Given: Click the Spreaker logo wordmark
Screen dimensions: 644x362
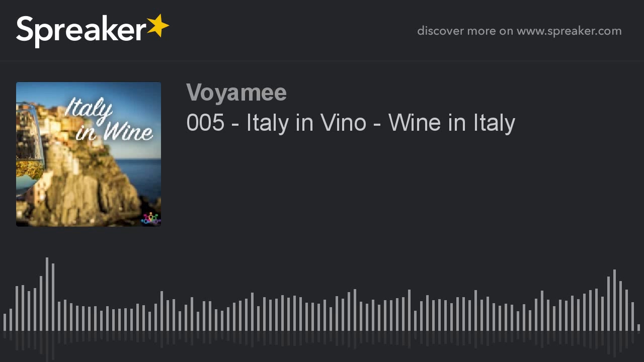Looking at the screenshot, I should pyautogui.click(x=80, y=31).
